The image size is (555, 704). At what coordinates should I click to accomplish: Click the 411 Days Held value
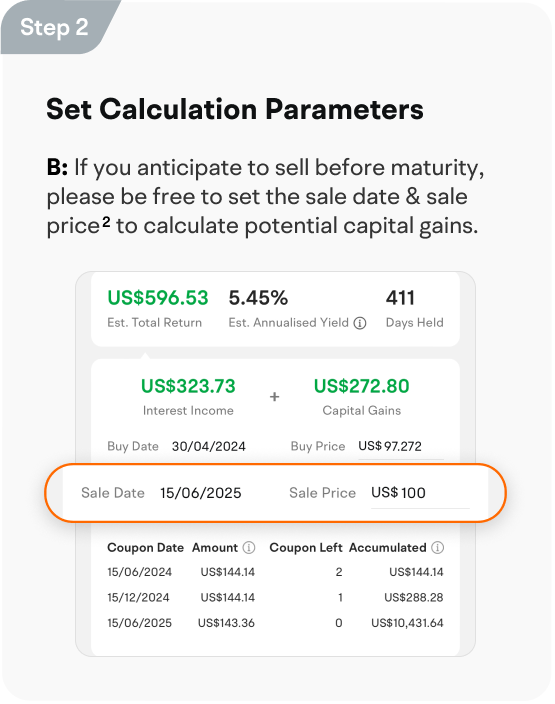tap(400, 298)
